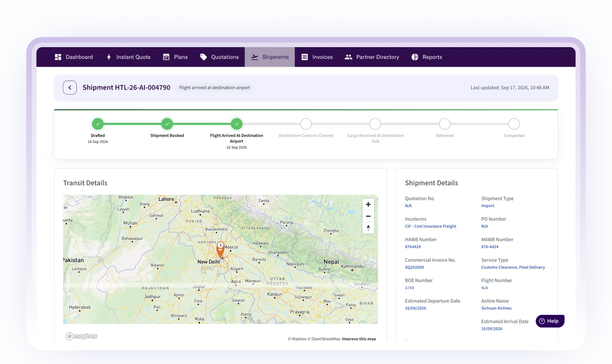Screen dimensions: 612x364
Task: Go back using the chevron button
Action: tap(70, 87)
